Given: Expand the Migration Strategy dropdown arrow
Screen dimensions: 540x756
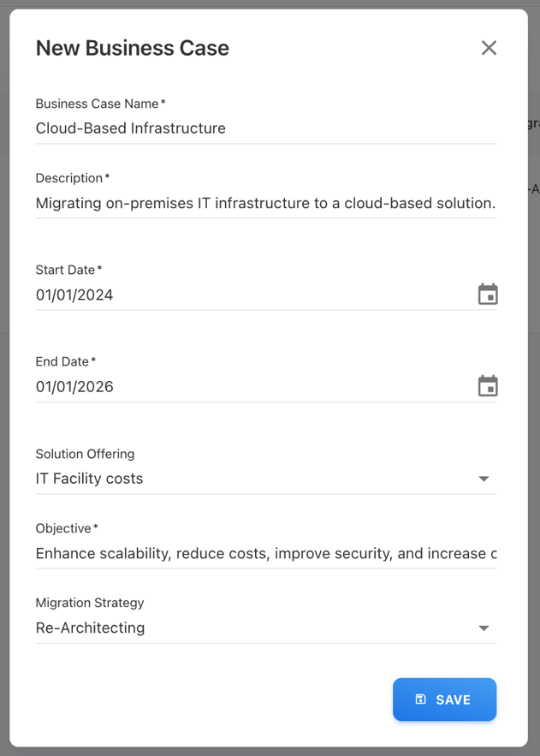Looking at the screenshot, I should coord(484,628).
